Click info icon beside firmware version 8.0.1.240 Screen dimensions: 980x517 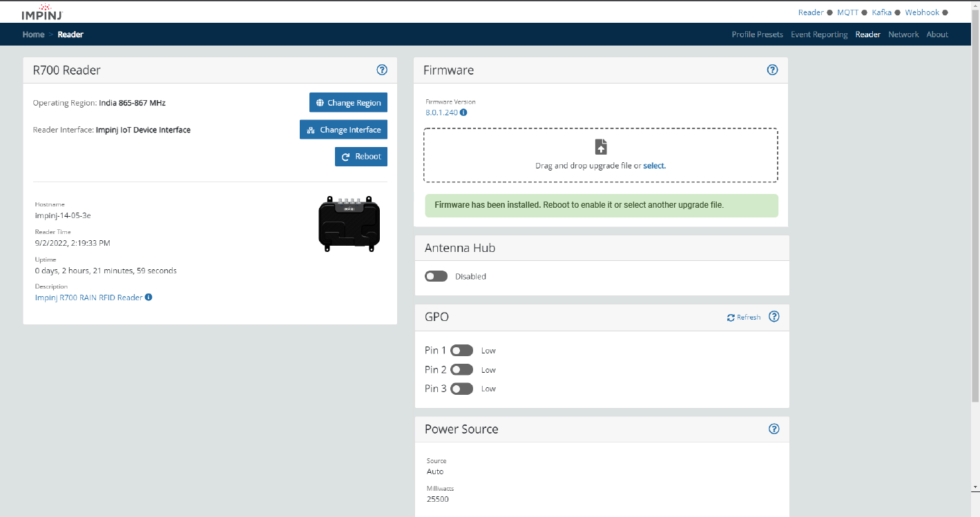tap(463, 113)
